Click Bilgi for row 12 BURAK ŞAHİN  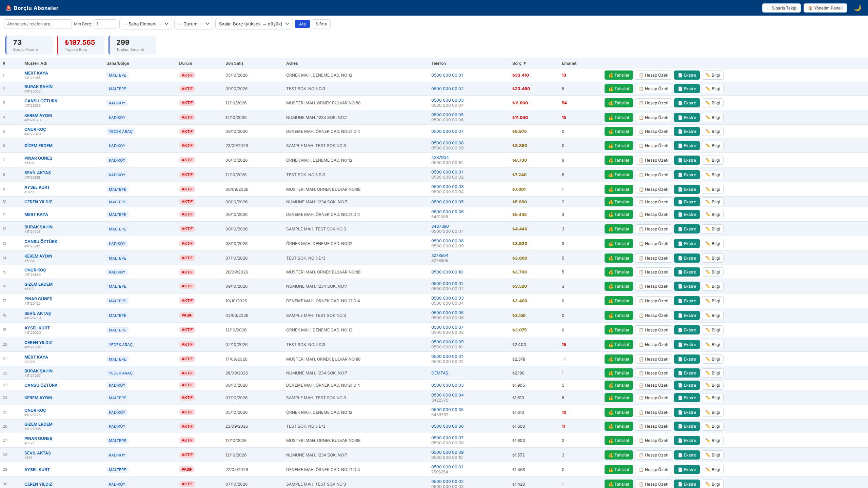(x=712, y=229)
